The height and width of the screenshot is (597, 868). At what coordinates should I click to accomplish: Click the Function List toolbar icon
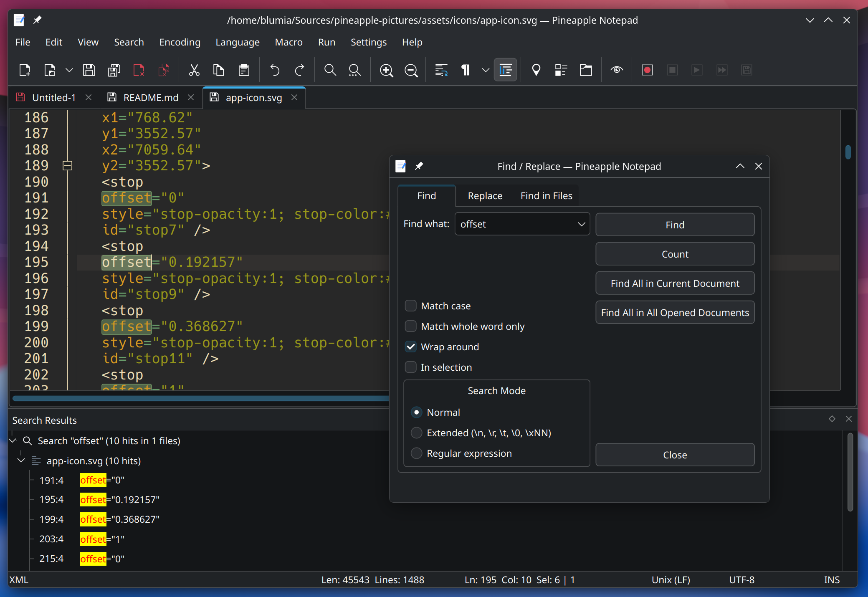(x=561, y=70)
